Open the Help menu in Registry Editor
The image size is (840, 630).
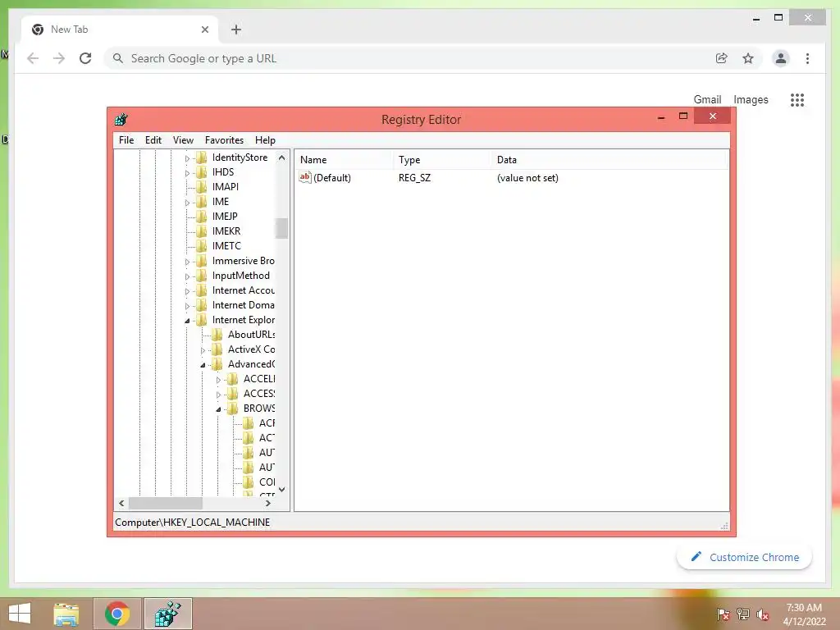point(265,139)
